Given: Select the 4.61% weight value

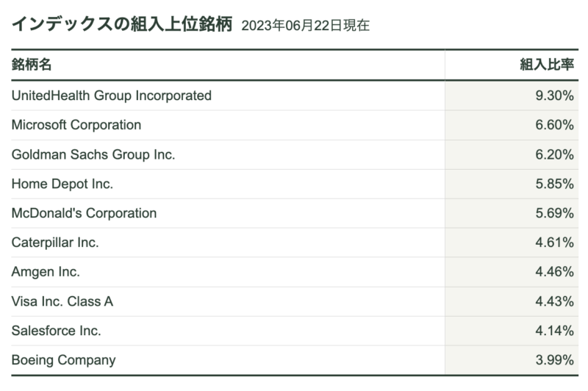Looking at the screenshot, I should (554, 243).
